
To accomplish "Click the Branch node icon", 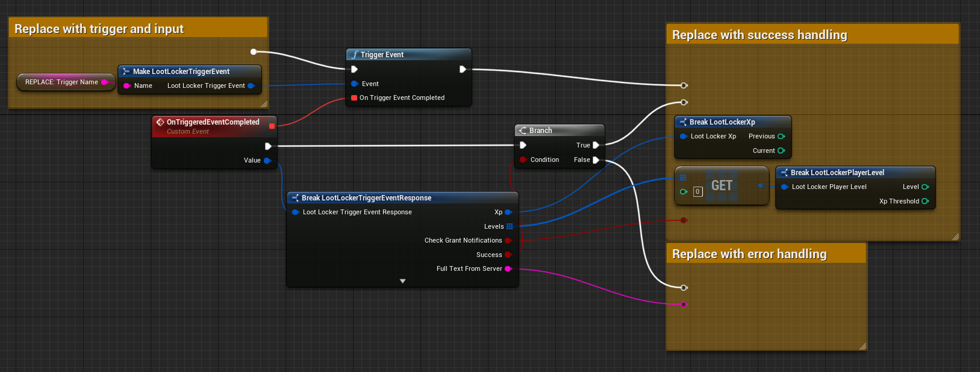I will point(523,131).
